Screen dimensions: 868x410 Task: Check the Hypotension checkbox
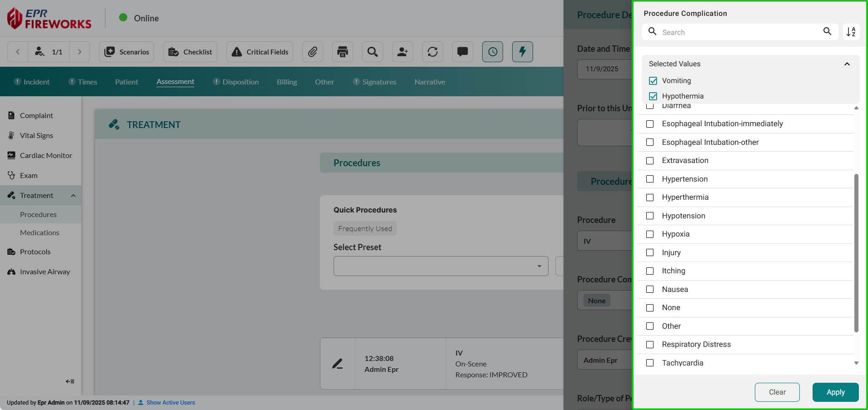[x=650, y=216]
